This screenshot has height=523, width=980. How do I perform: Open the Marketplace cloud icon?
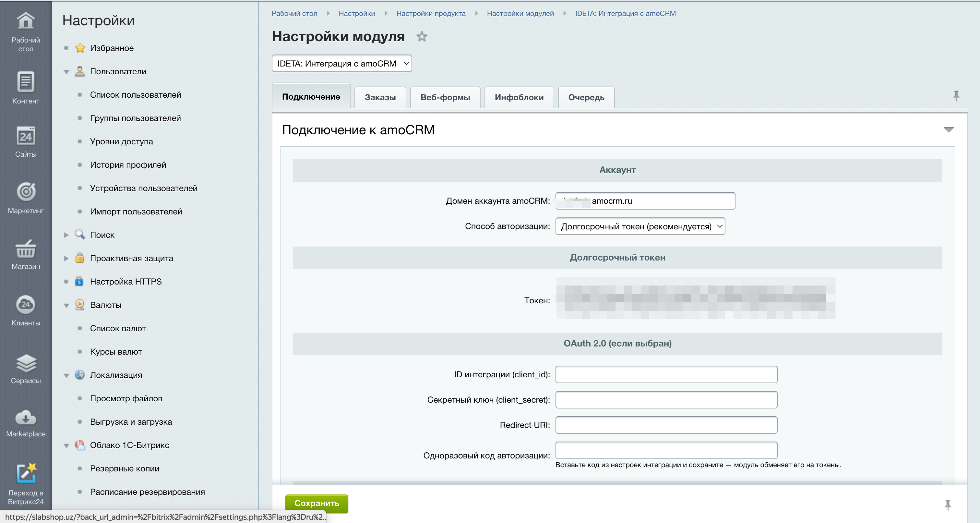tap(26, 418)
